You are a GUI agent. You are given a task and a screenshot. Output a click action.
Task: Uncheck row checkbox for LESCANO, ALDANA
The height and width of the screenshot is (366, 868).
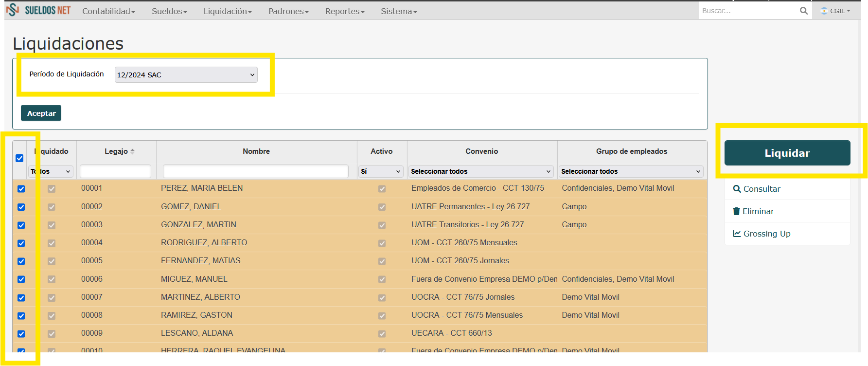(21, 334)
